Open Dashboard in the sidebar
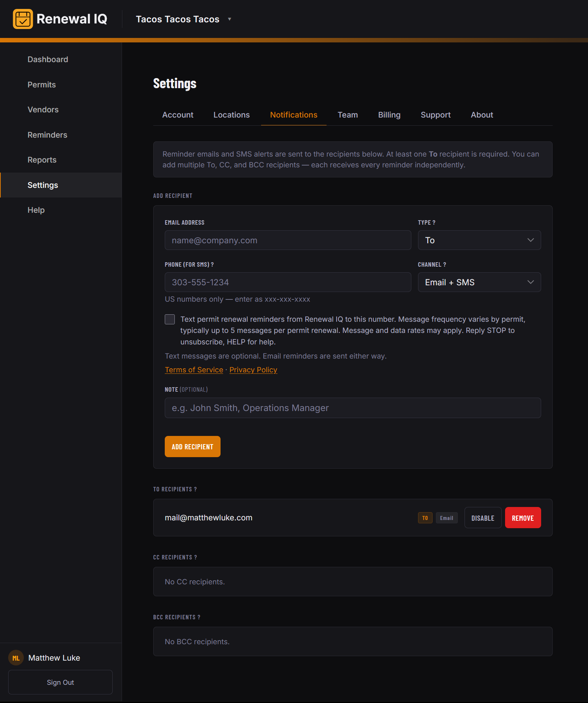 pyautogui.click(x=61, y=60)
